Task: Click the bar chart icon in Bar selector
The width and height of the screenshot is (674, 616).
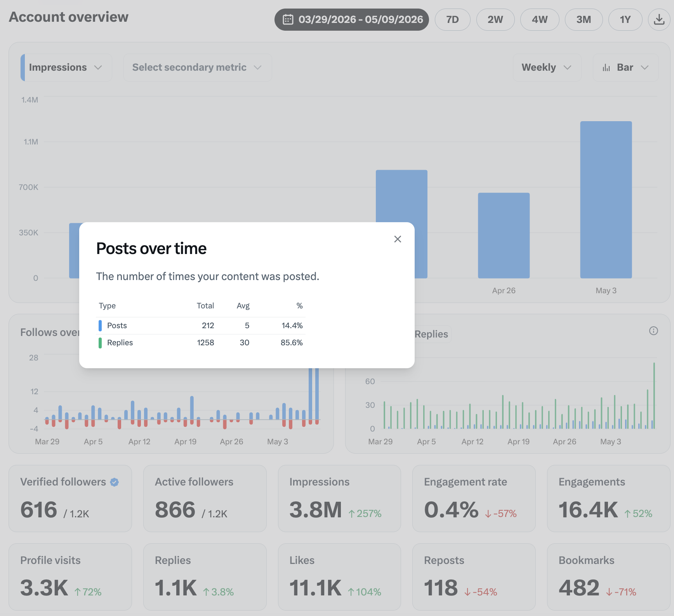Action: click(x=606, y=68)
